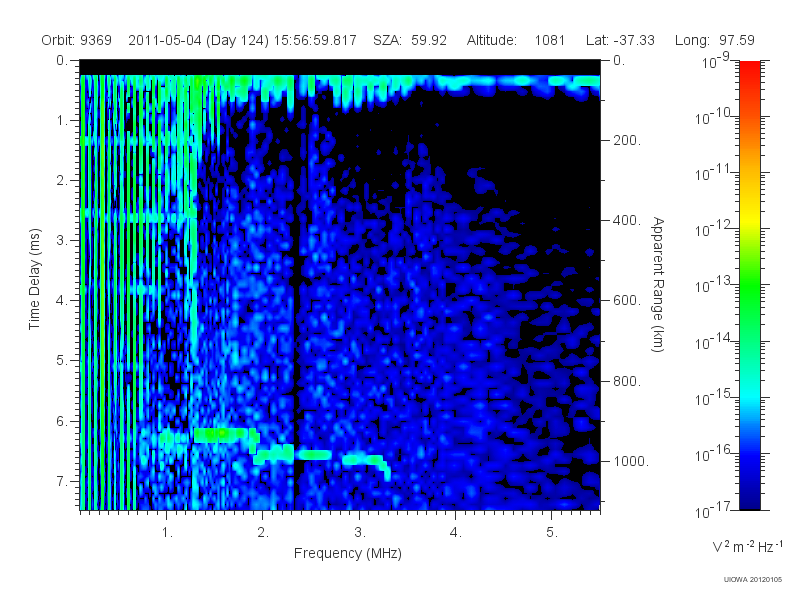Click the '600.' apparent range tick label
This screenshot has height=600, width=800.
[x=627, y=301]
